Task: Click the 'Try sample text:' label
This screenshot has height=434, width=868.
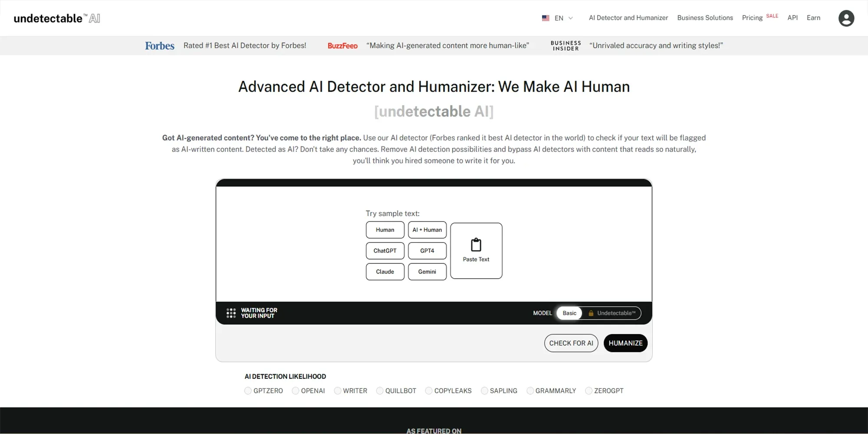Action: point(392,214)
